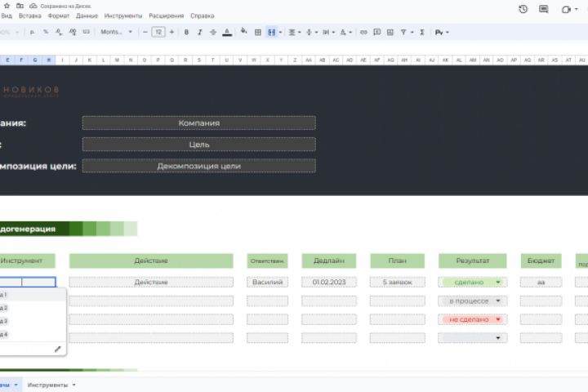
Task: Increase decimal places
Action: [x=73, y=33]
